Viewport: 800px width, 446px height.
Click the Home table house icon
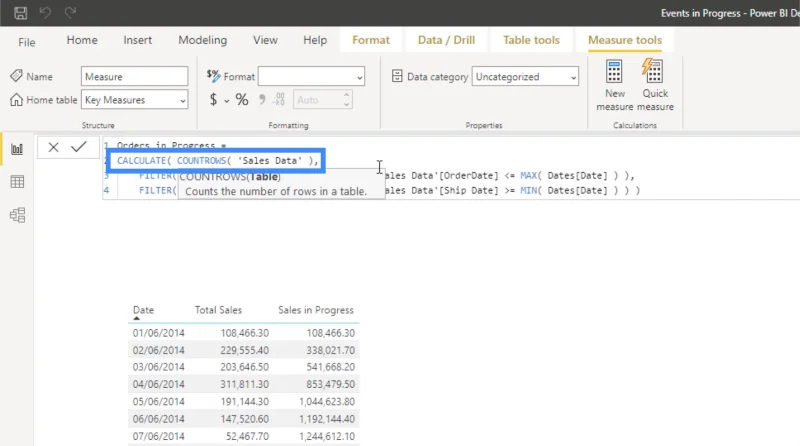click(16, 100)
